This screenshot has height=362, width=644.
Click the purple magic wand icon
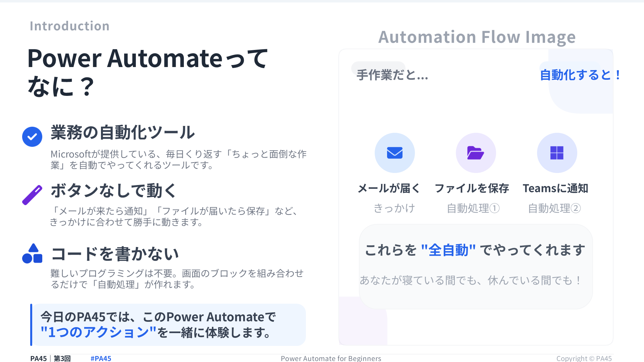pos(32,195)
